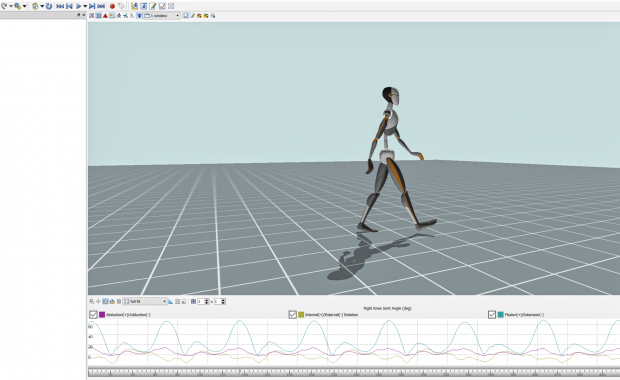The height and width of the screenshot is (380, 620).
Task: Click the second yellow folder icon in viewport toolbar
Action: 206,16
